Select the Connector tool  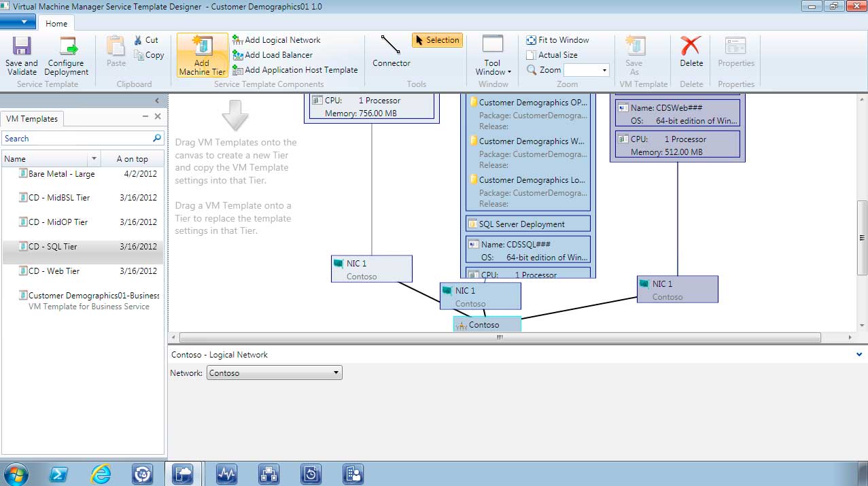[391, 52]
